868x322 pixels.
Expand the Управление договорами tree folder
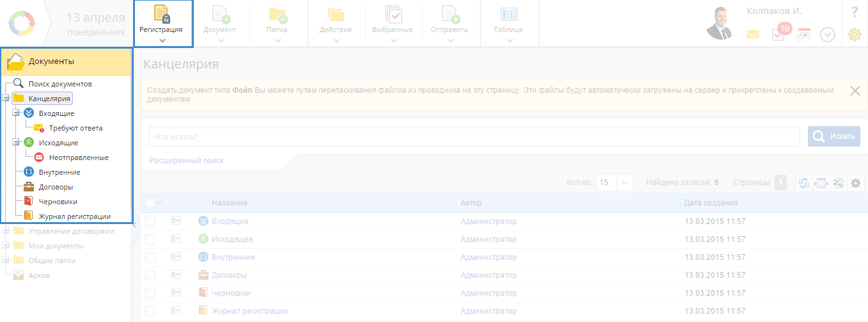[6, 231]
